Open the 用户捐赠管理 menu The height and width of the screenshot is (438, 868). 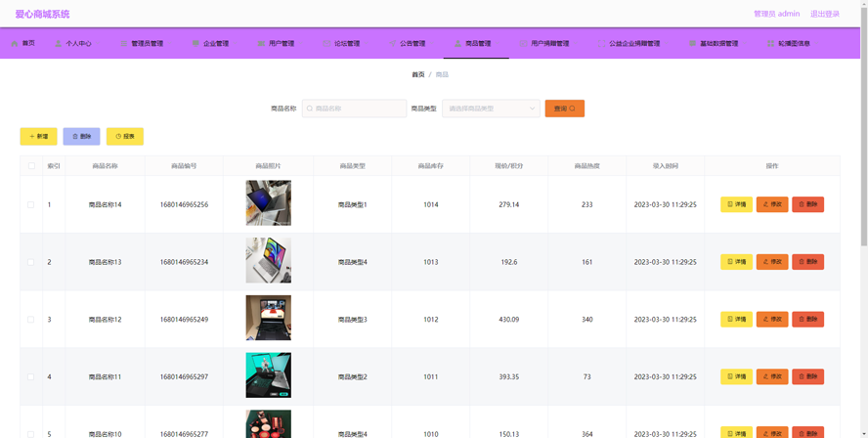click(x=547, y=43)
